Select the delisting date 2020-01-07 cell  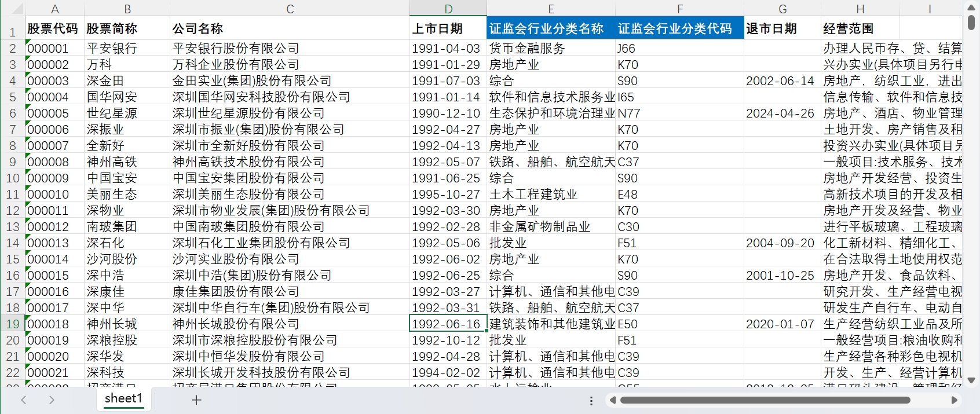782,324
